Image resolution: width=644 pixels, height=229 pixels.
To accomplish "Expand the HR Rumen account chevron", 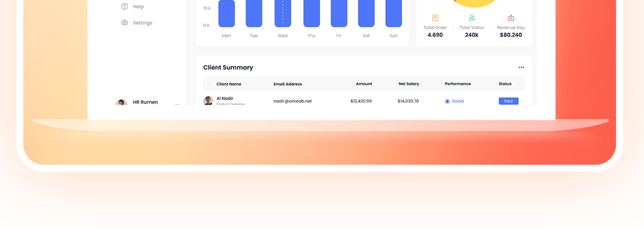I will 177,104.
